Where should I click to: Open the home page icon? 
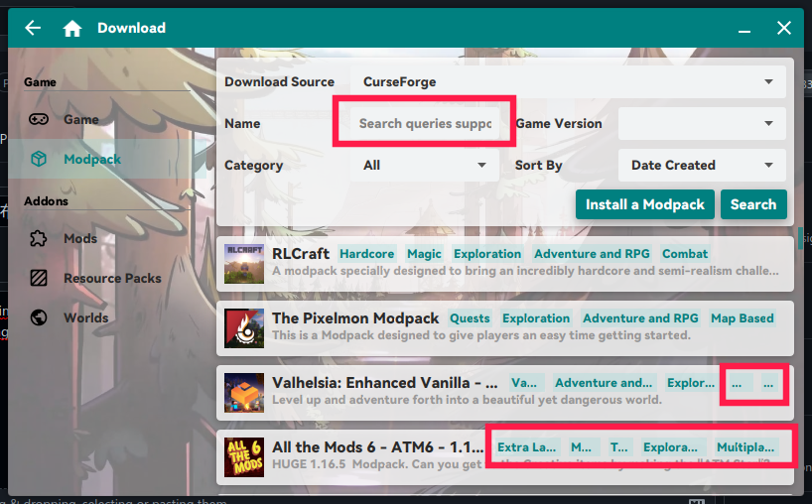coord(72,28)
